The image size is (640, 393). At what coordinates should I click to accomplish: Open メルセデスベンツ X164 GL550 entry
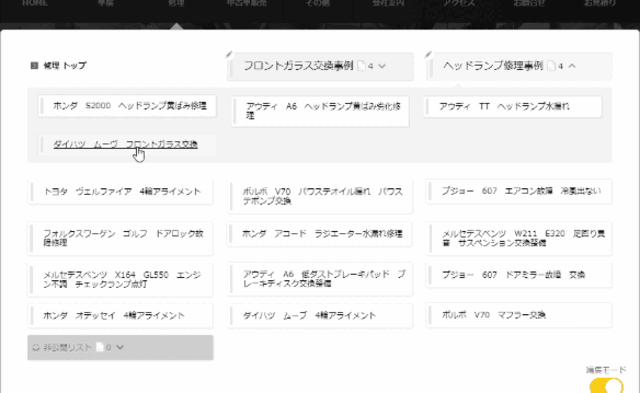(120, 280)
